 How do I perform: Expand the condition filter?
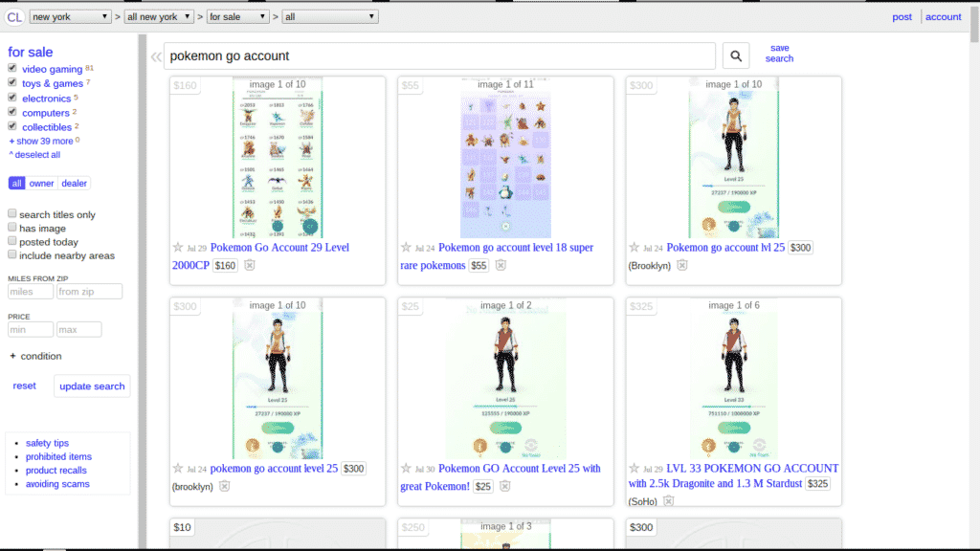click(x=35, y=356)
